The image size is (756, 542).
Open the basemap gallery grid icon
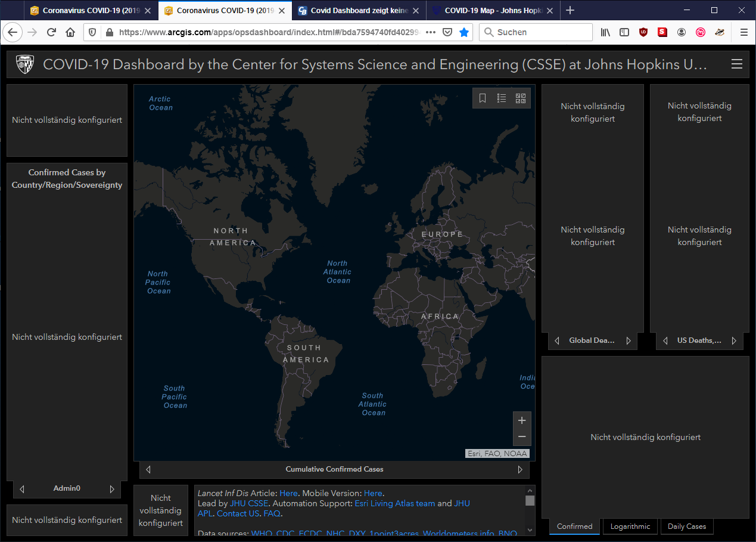coord(521,98)
